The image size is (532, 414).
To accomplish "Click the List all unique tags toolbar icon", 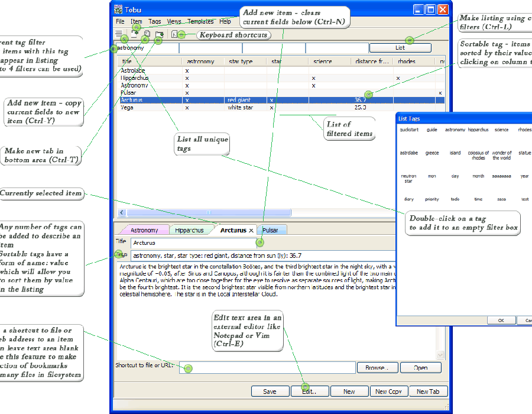I will point(119,34).
